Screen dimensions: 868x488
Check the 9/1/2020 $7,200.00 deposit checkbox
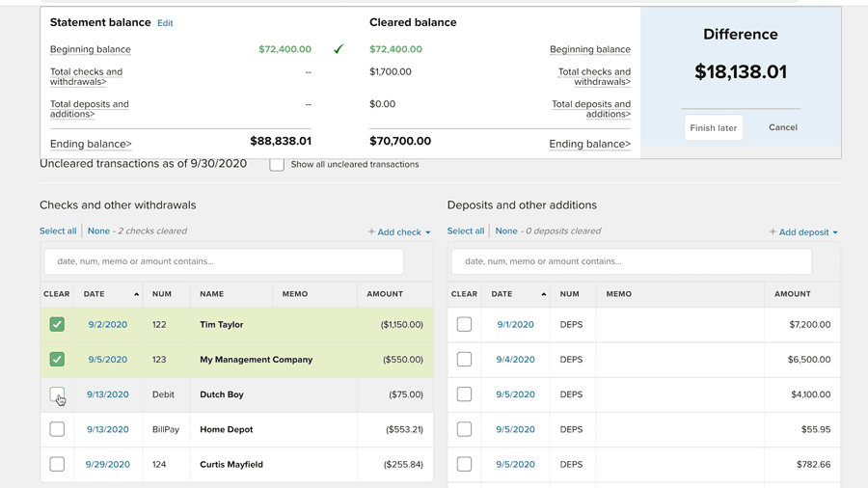(x=464, y=325)
